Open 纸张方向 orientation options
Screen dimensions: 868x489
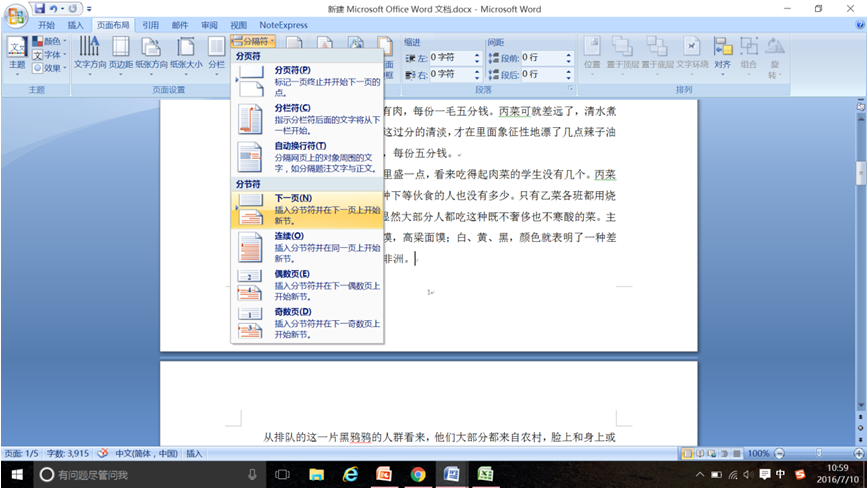[151, 57]
